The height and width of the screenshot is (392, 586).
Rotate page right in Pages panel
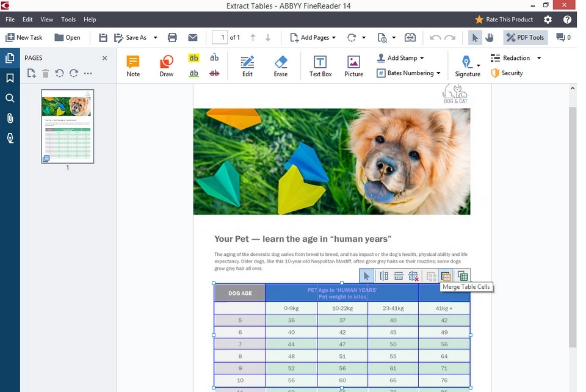74,73
